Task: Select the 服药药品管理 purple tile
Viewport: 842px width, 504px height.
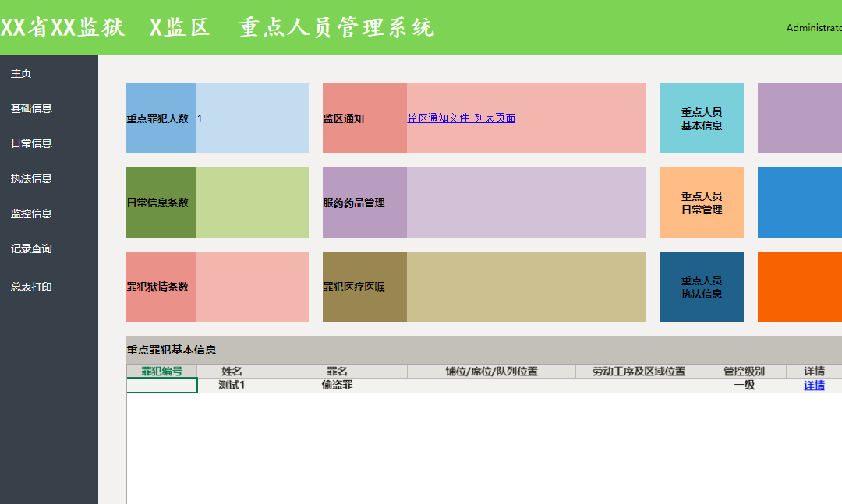Action: pyautogui.click(x=364, y=203)
